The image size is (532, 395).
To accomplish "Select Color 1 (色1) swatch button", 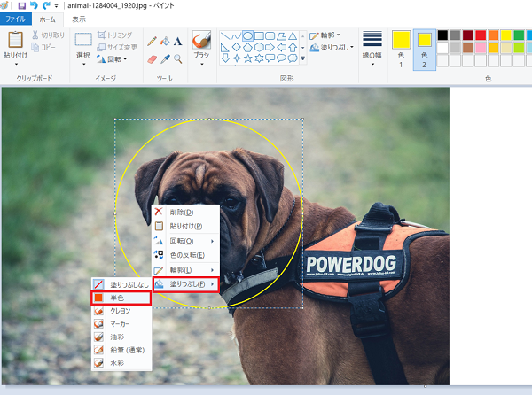I will coord(401,50).
